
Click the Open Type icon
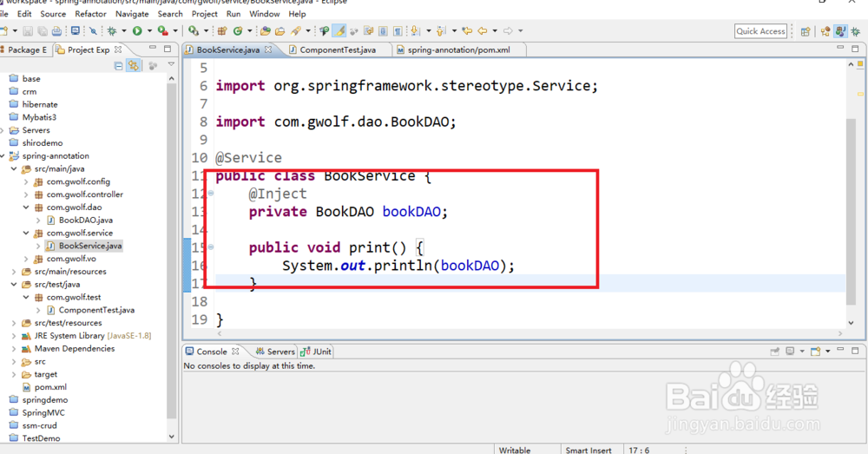coord(265,31)
